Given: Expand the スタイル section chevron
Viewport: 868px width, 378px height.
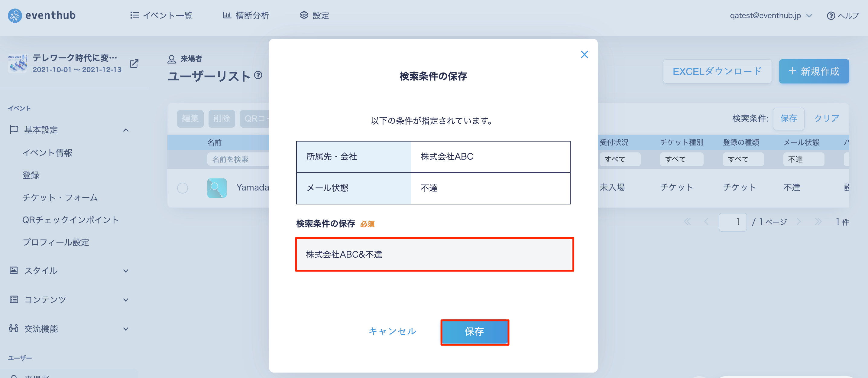Looking at the screenshot, I should (126, 270).
